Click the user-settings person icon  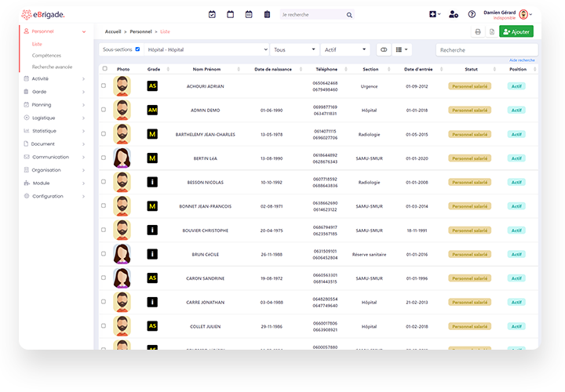coord(454,14)
